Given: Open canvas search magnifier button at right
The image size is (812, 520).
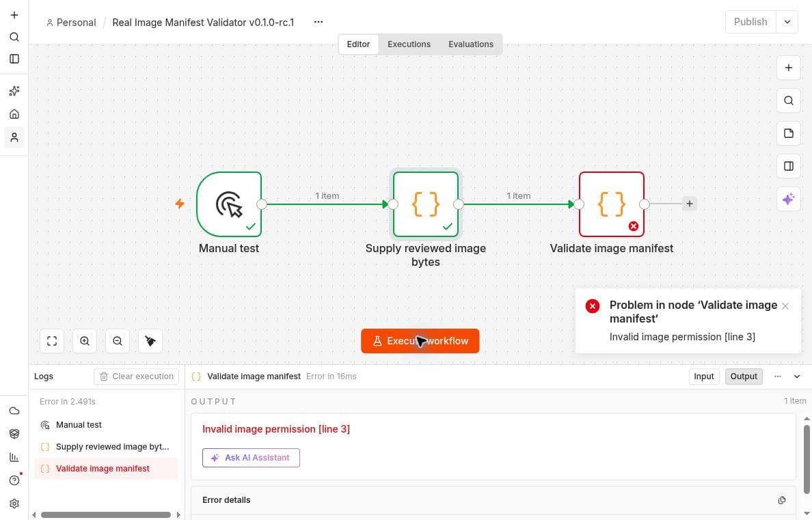Looking at the screenshot, I should (789, 100).
